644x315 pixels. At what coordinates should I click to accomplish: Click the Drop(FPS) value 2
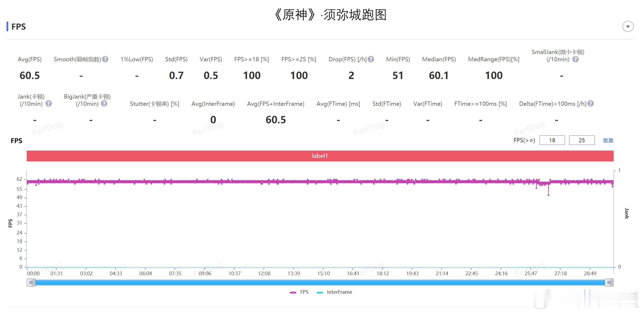(351, 75)
